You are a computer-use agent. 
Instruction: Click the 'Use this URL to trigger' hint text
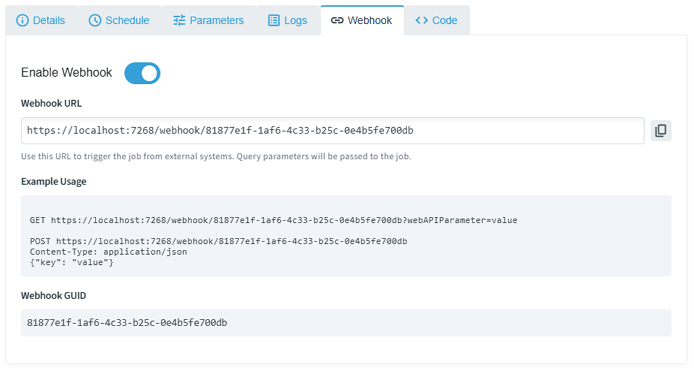[216, 156]
